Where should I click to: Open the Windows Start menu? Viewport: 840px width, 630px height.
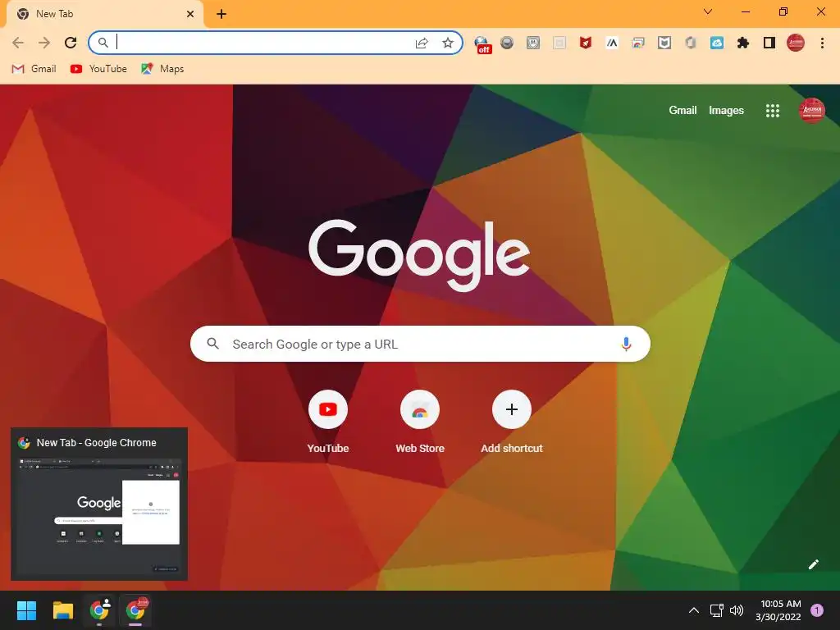tap(26, 610)
